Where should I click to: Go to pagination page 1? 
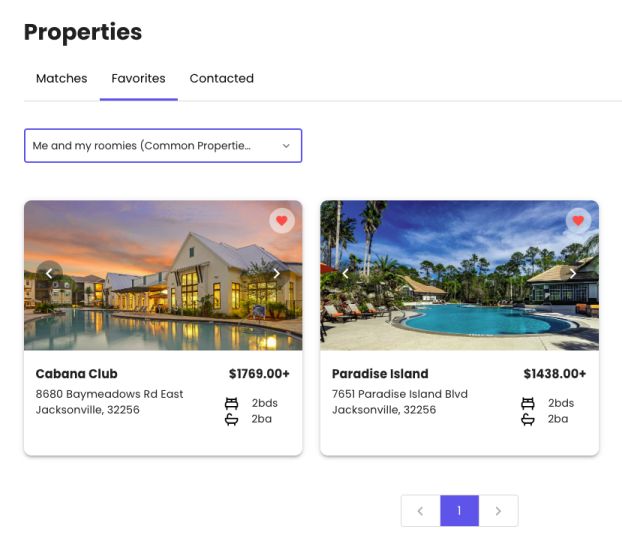point(459,511)
